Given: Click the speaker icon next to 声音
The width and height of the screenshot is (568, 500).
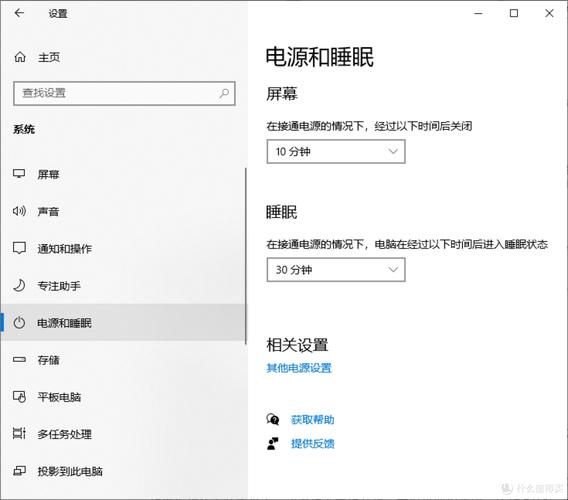Looking at the screenshot, I should click(19, 211).
